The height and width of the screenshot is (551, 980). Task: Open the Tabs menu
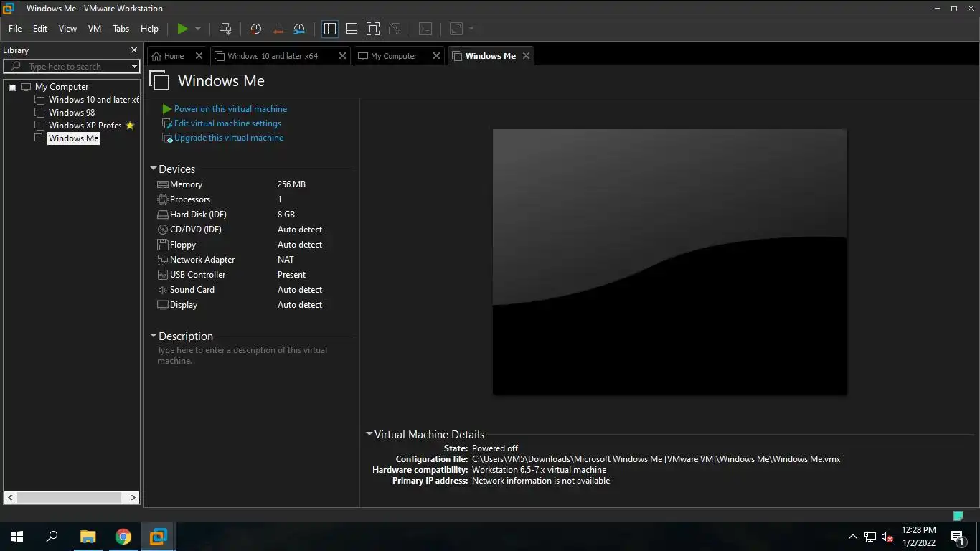click(121, 29)
